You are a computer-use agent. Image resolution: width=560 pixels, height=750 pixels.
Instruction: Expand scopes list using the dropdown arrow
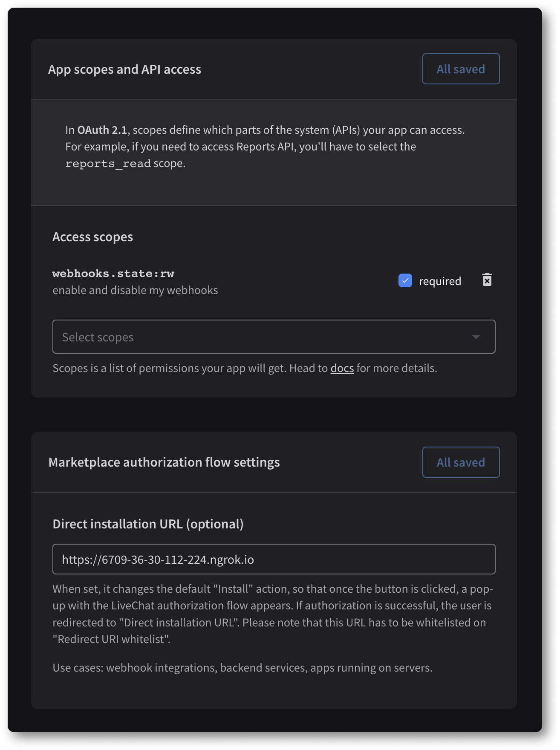476,337
